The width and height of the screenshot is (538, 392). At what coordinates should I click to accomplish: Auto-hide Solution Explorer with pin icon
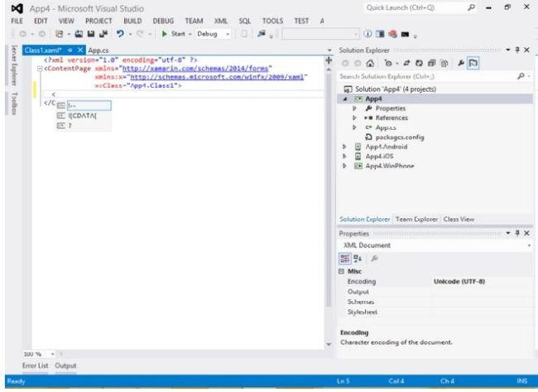[517, 50]
